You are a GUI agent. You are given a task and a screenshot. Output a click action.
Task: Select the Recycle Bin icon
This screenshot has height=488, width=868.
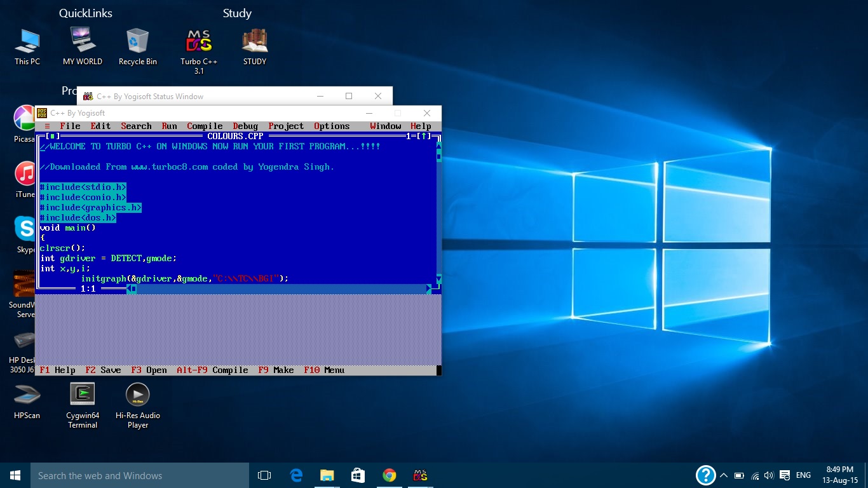pos(137,46)
